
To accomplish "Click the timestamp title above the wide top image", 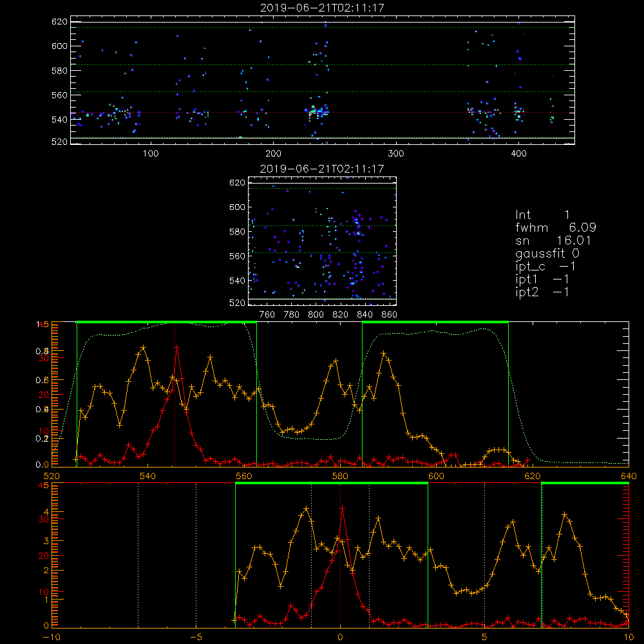I will pyautogui.click(x=323, y=8).
